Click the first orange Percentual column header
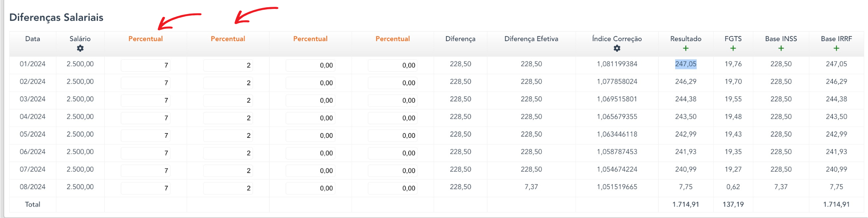 click(x=145, y=39)
